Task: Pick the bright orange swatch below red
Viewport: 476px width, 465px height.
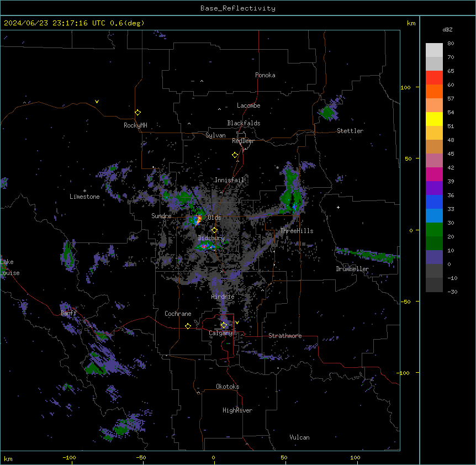Action: [x=434, y=91]
